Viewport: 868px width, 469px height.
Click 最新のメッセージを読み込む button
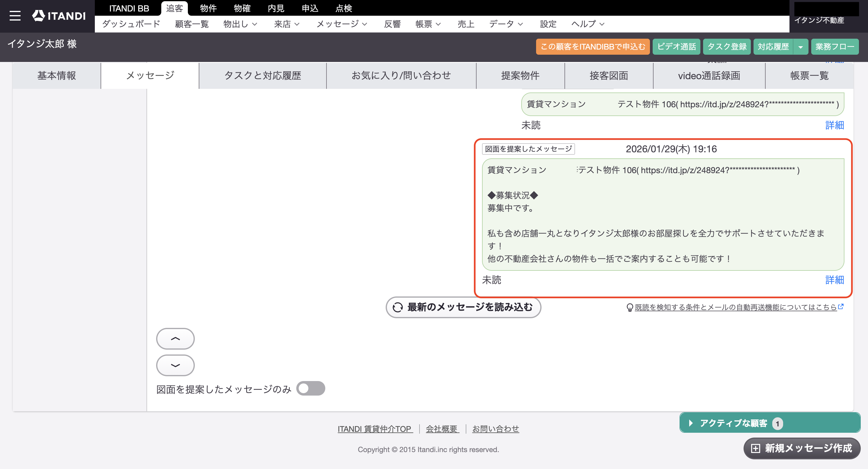click(463, 307)
